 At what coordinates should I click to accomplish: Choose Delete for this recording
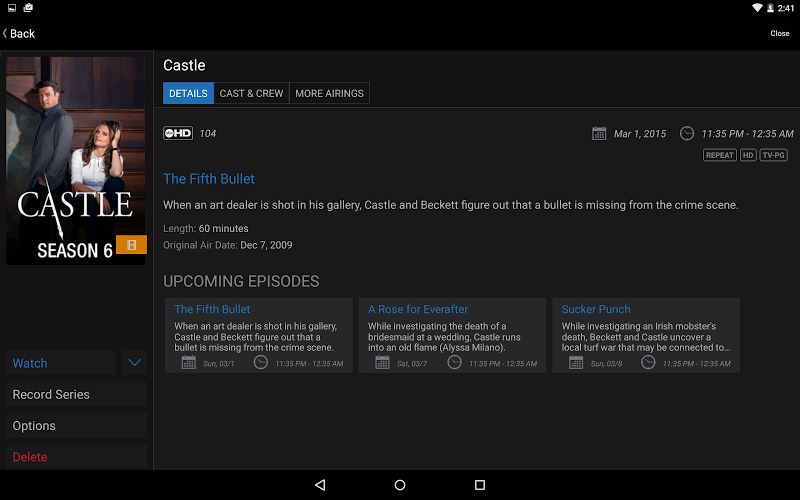coord(77,457)
